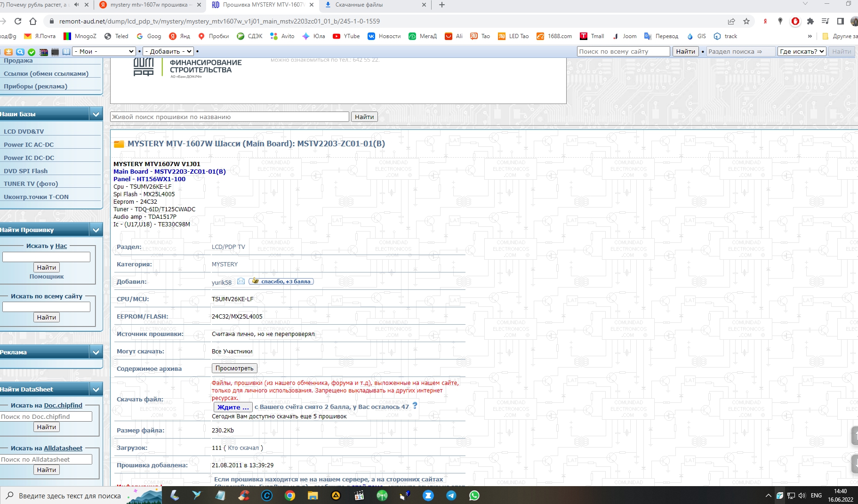Open Telegram from the taskbar

point(451,496)
